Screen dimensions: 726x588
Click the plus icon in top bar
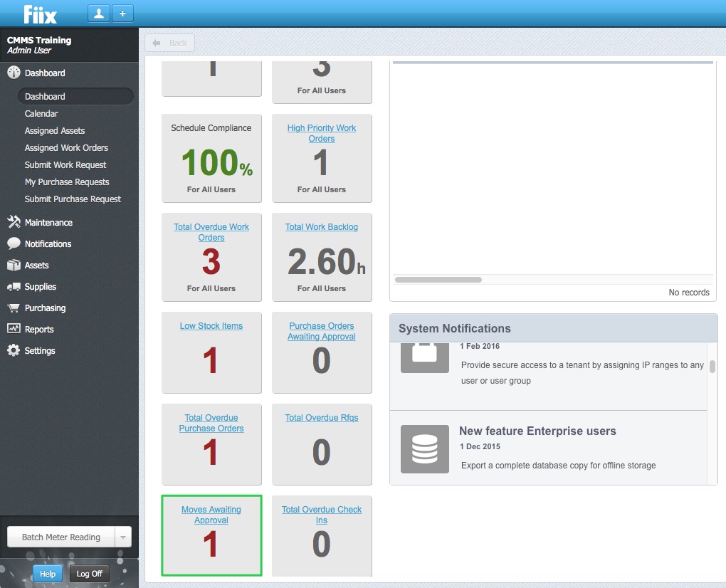coord(122,14)
